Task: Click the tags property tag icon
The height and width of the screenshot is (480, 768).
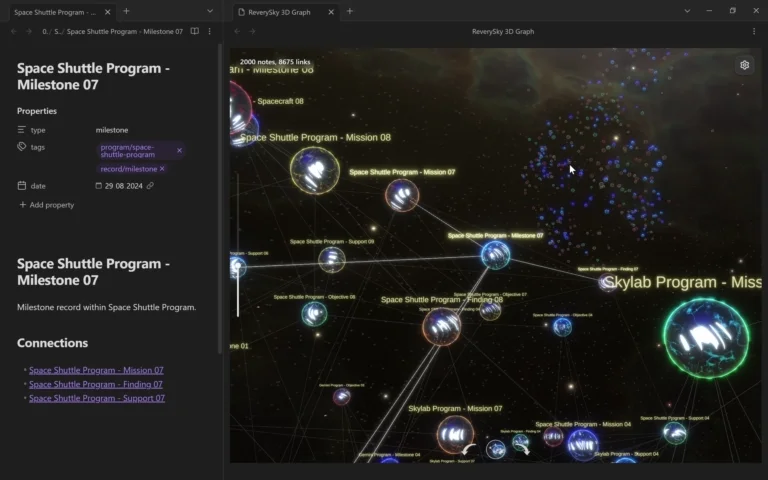Action: [x=22, y=146]
